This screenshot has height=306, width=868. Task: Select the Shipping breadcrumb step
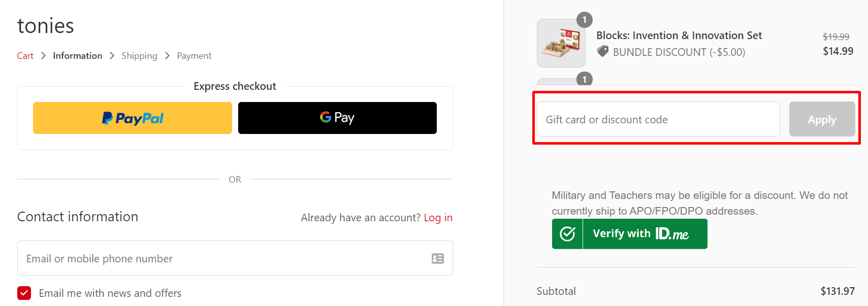click(x=139, y=55)
